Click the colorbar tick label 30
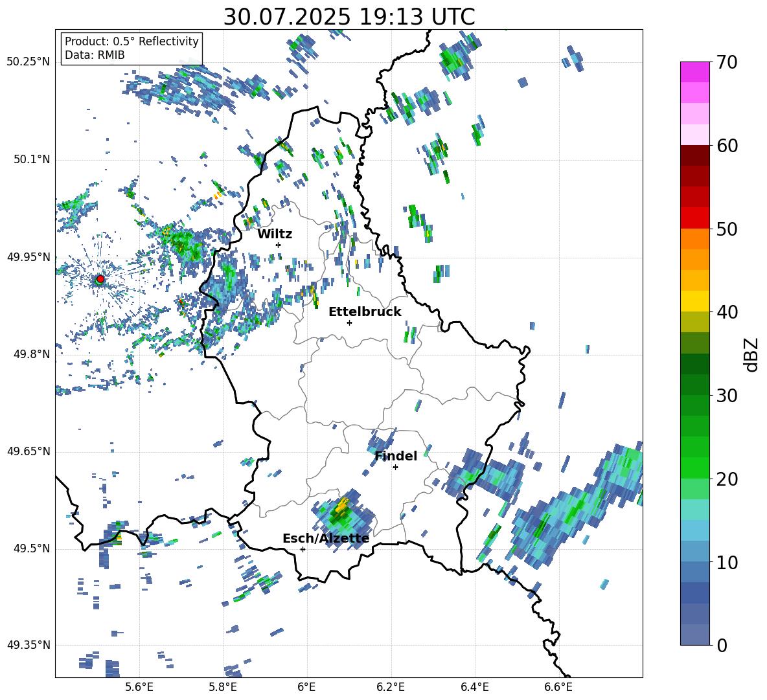This screenshot has height=700, width=767. tap(727, 396)
